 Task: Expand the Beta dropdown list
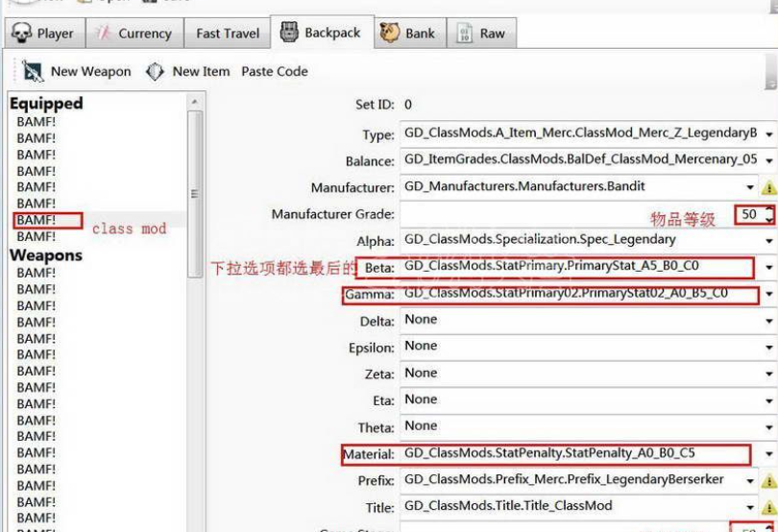769,267
